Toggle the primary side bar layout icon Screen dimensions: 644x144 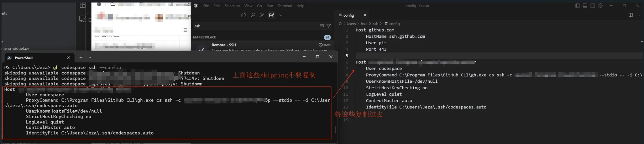578,6
